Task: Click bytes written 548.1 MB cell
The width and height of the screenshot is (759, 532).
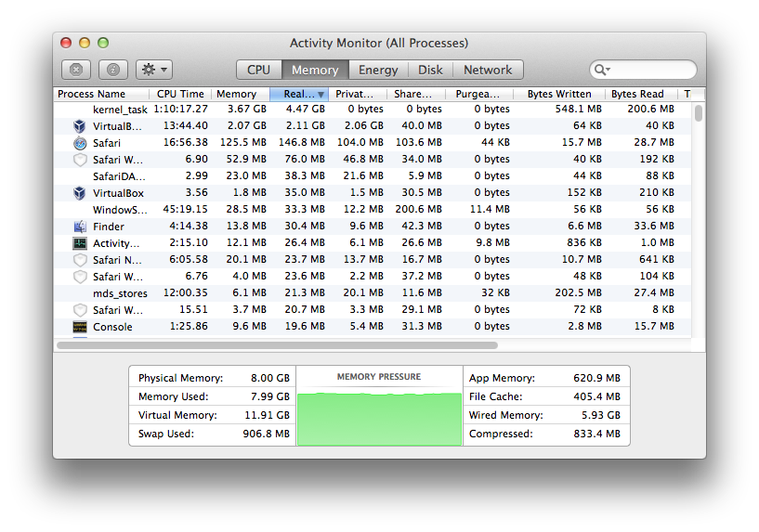Action: (x=578, y=109)
